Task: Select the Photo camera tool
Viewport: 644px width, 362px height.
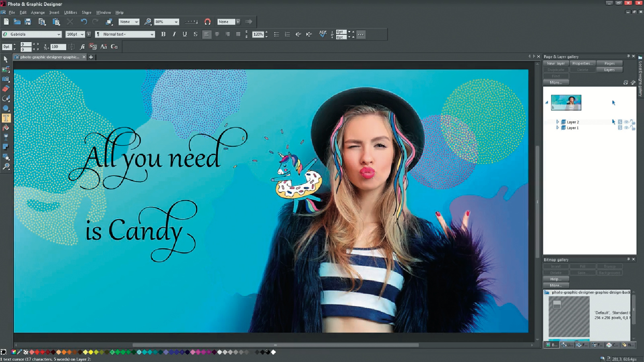Action: pyautogui.click(x=6, y=79)
